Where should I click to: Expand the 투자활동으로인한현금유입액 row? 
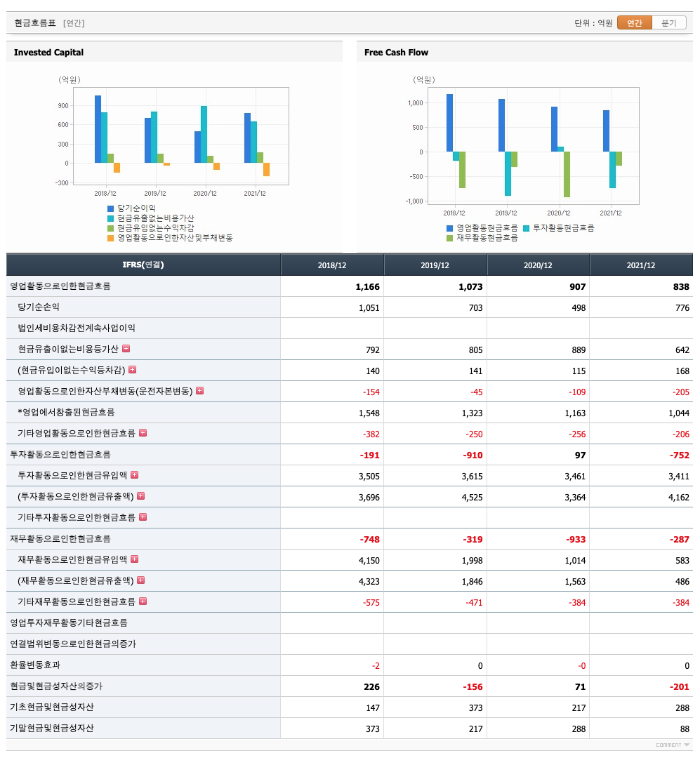coord(135,474)
